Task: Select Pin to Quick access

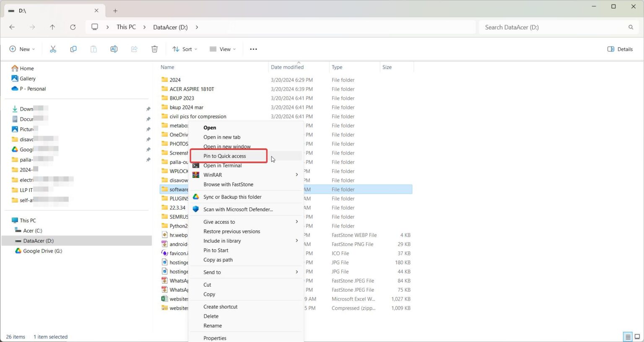Action: [224, 156]
